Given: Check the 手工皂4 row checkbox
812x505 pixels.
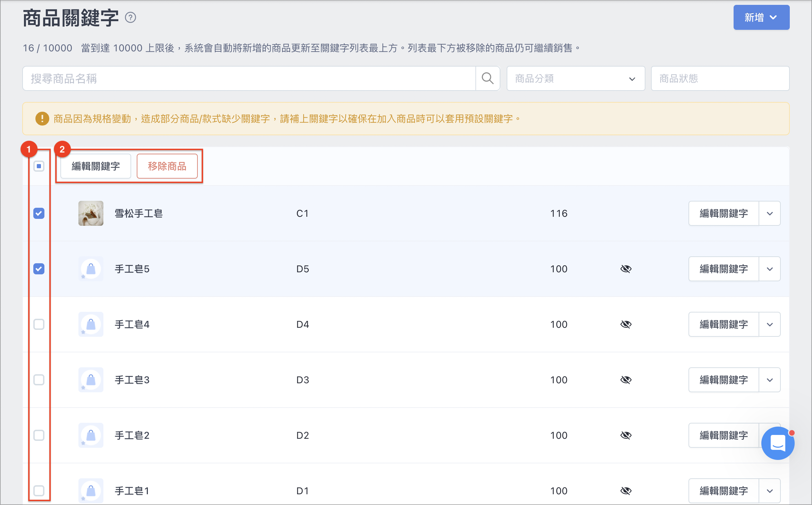Looking at the screenshot, I should [x=39, y=324].
